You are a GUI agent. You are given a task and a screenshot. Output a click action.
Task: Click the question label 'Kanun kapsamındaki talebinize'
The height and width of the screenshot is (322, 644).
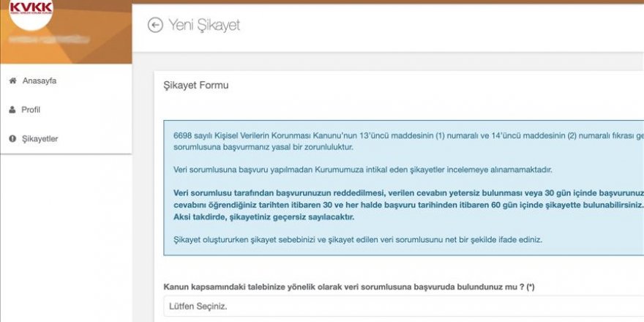coord(348,287)
